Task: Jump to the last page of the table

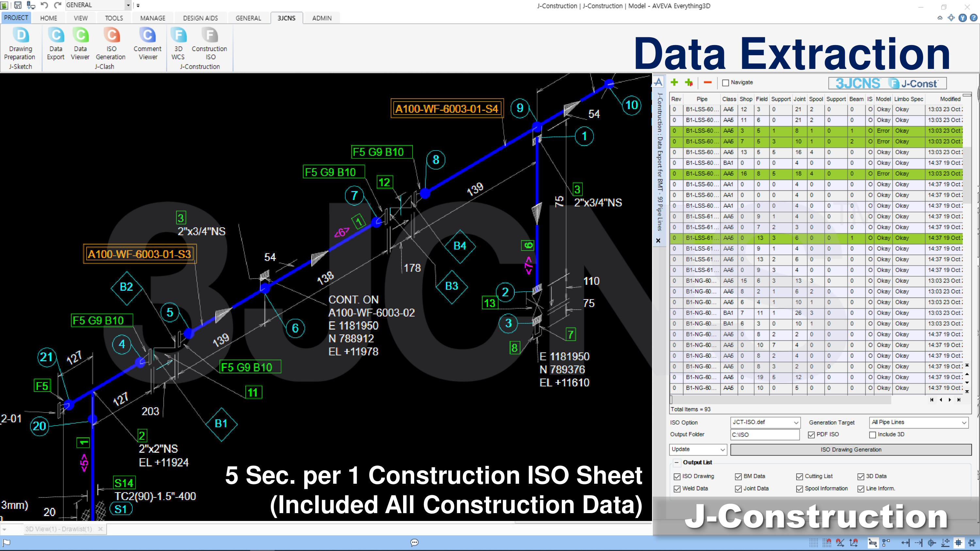Action: [x=959, y=400]
